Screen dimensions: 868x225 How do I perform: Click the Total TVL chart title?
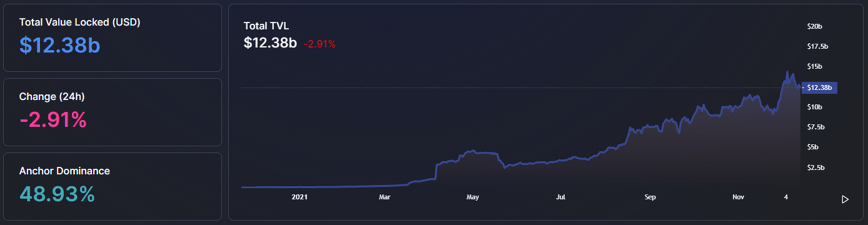point(266,26)
